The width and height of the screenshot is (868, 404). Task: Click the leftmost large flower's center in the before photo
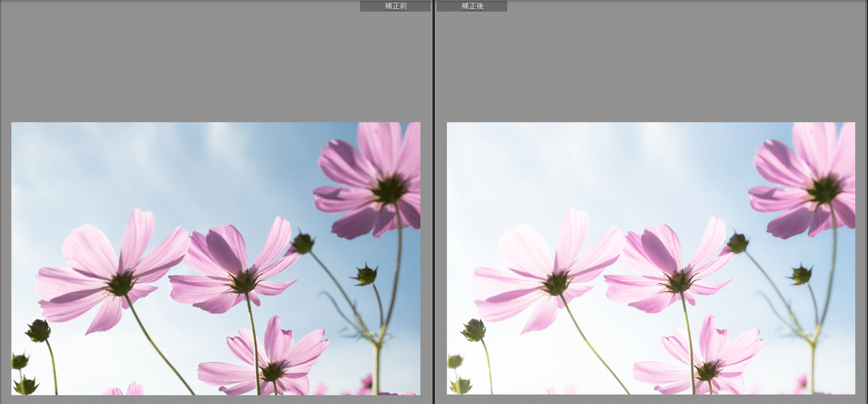pyautogui.click(x=120, y=283)
